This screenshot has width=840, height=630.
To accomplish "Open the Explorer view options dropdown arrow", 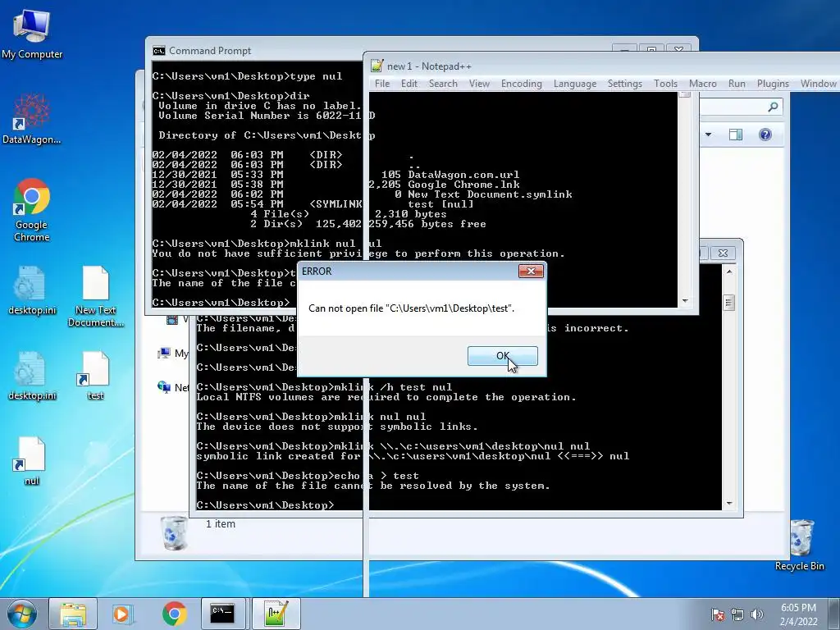I will tap(708, 135).
